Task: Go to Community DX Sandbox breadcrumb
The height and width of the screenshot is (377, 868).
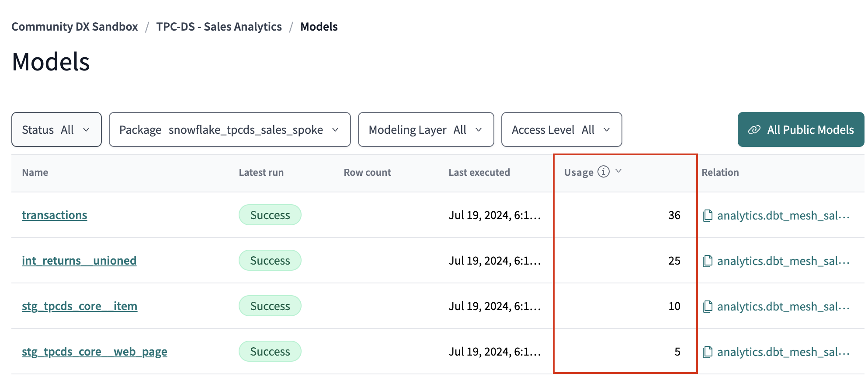Action: (x=75, y=27)
